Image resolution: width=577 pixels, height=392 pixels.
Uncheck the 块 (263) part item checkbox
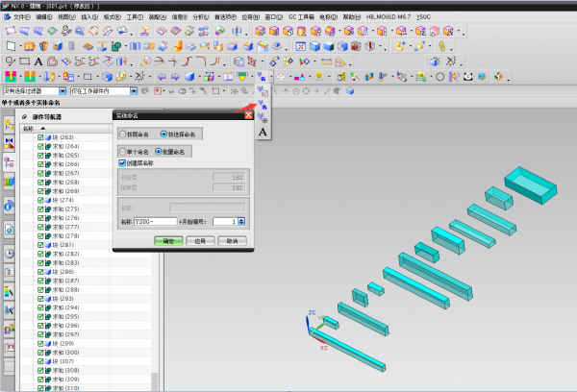pyautogui.click(x=40, y=137)
